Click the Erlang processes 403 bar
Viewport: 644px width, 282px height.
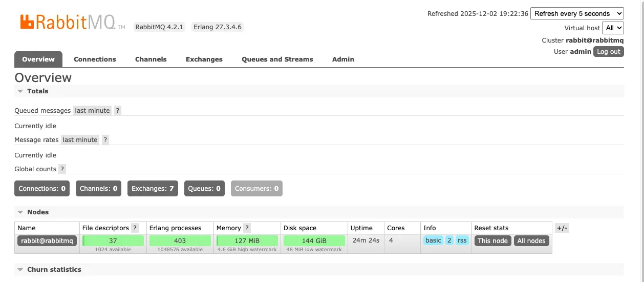(x=180, y=241)
